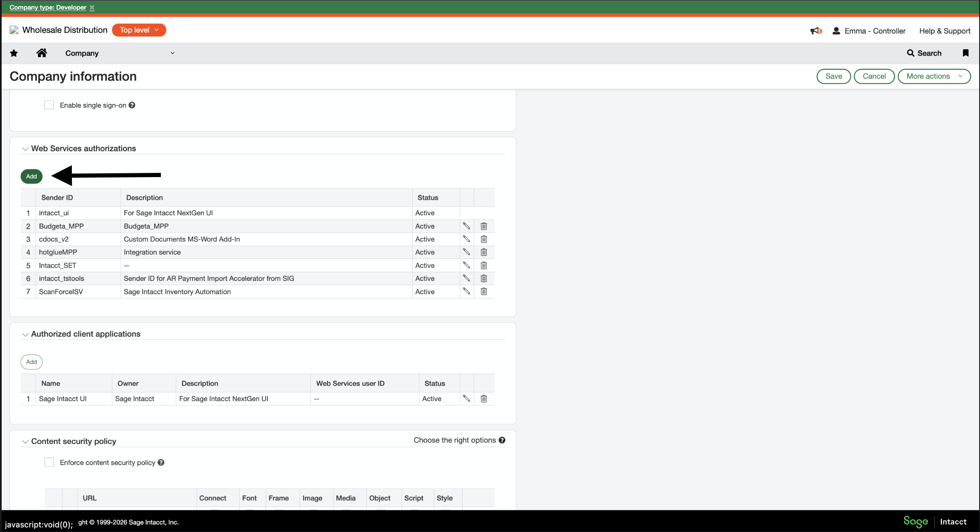Viewport: 980px width, 532px height.
Task: Dismiss the Company type Developer filter
Action: [x=92, y=7]
